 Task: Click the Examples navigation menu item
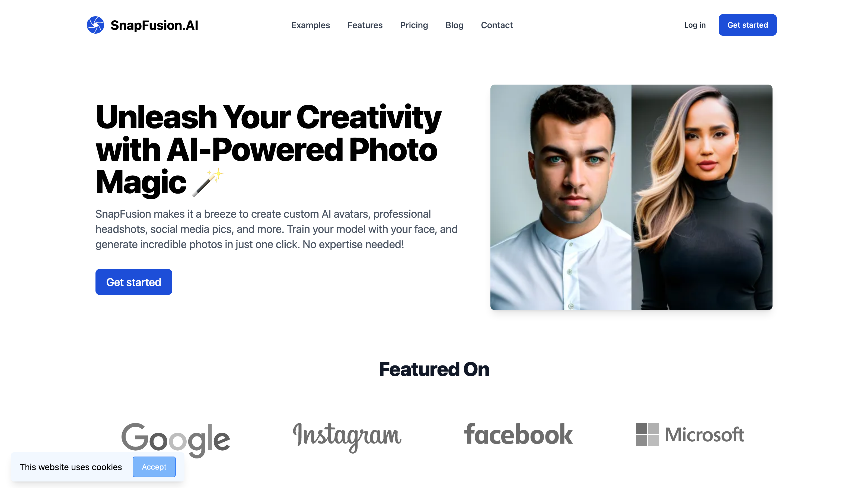click(x=311, y=25)
